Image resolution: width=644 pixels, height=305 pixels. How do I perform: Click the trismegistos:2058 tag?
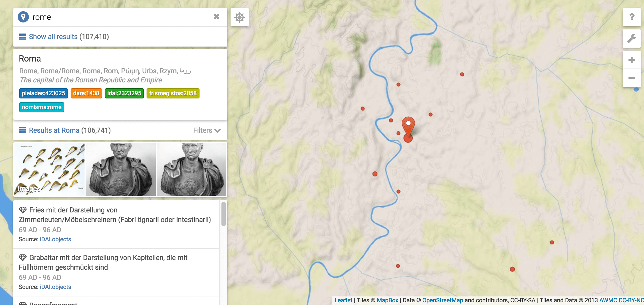click(x=173, y=93)
